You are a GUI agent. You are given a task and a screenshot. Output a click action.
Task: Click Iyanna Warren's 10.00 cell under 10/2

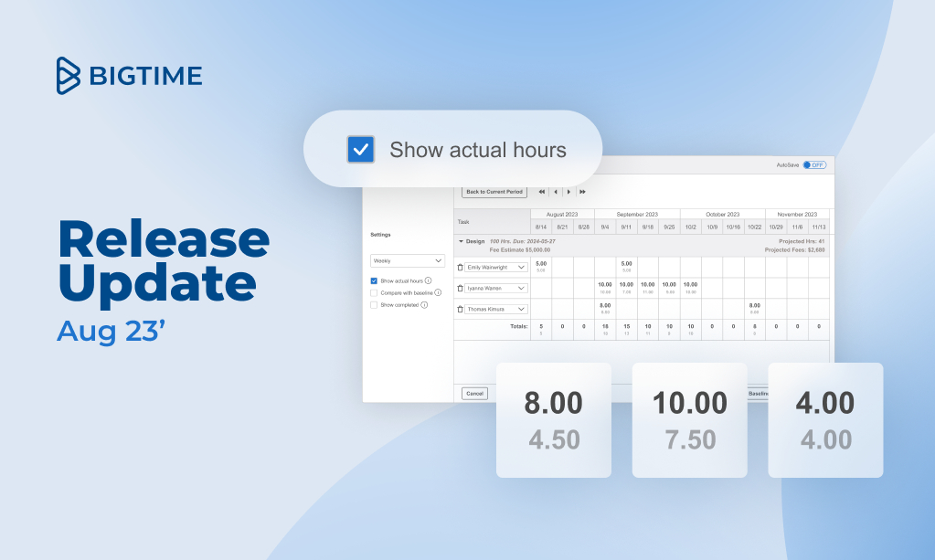pos(691,288)
